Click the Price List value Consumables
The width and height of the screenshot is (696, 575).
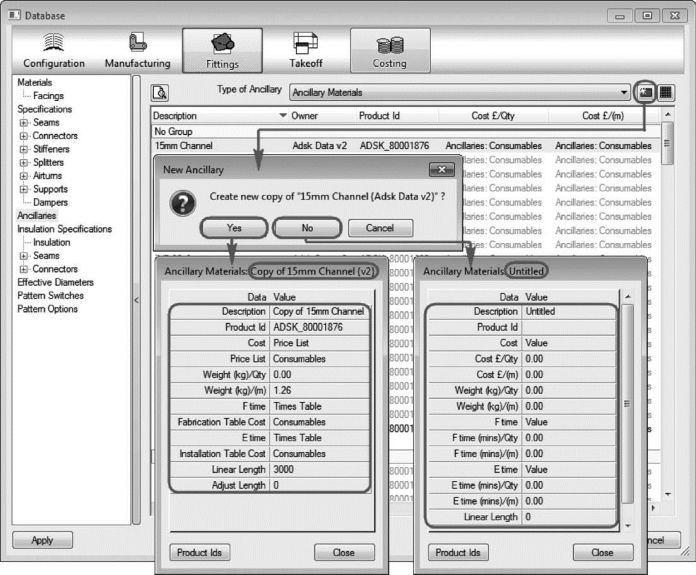tap(320, 359)
